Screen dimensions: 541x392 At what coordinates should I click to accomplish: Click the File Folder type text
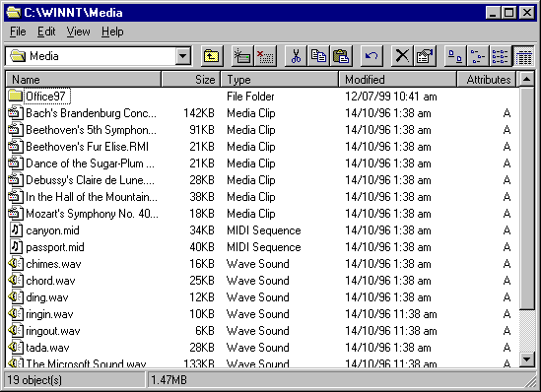tap(250, 97)
